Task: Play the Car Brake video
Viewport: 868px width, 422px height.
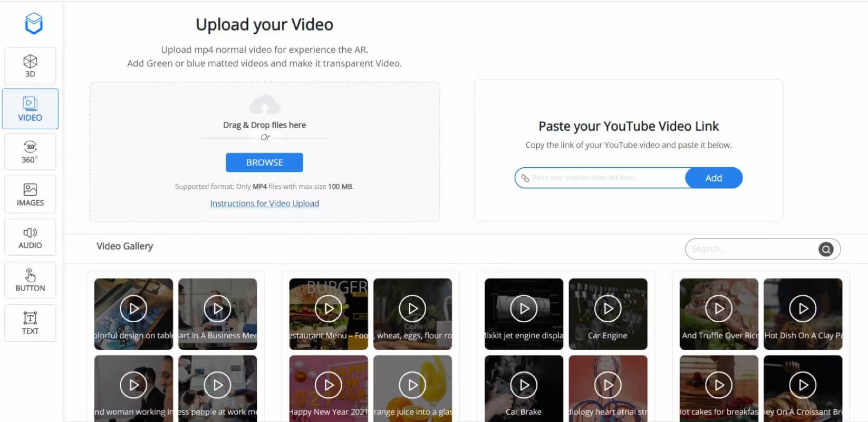Action: (524, 385)
